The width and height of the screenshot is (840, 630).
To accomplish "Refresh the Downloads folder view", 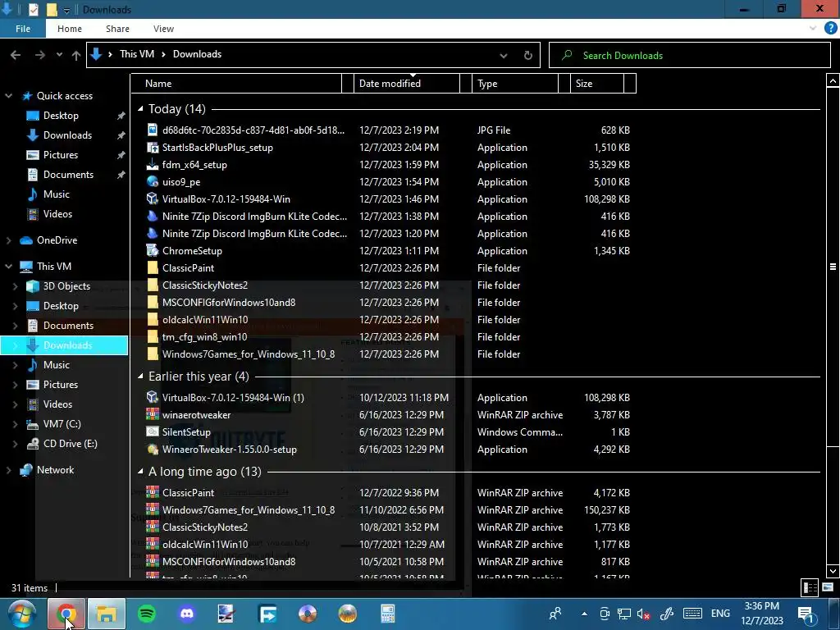I will click(527, 55).
